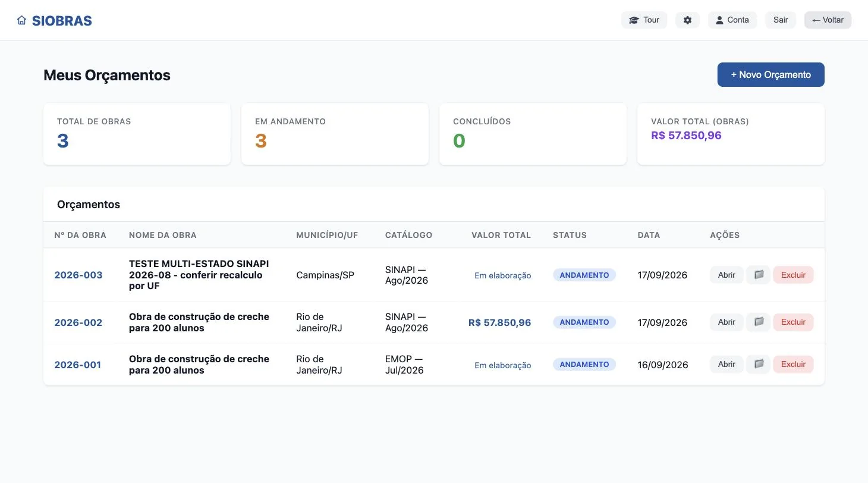The width and height of the screenshot is (868, 483).
Task: Click obra number 2026-003
Action: [x=78, y=275]
